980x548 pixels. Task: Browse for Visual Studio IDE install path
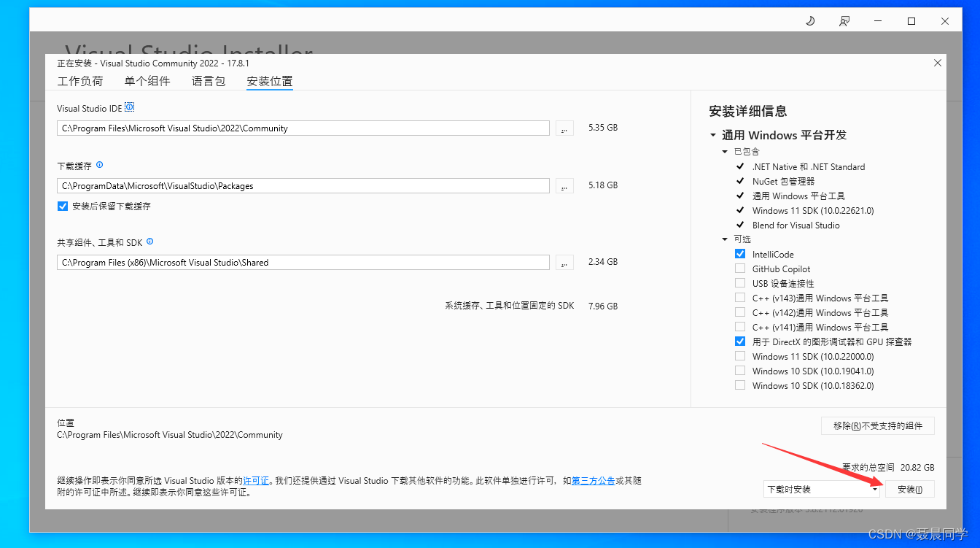click(564, 128)
